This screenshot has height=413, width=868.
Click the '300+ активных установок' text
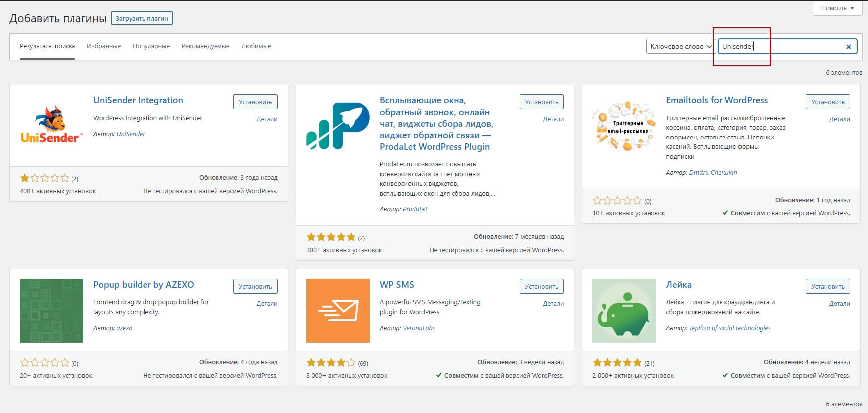[344, 250]
